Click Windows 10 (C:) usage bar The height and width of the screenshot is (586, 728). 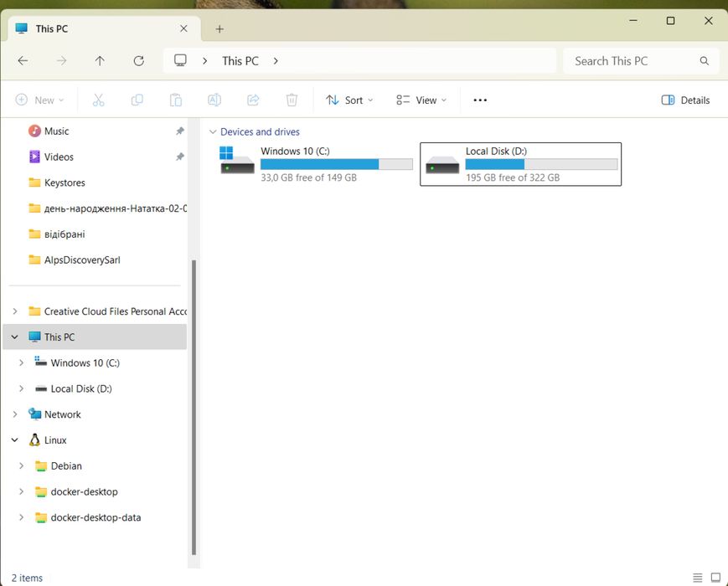point(337,164)
